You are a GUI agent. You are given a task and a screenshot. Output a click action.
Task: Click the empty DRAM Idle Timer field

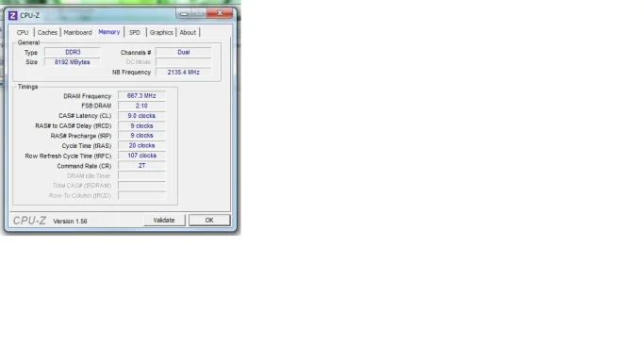click(x=141, y=175)
